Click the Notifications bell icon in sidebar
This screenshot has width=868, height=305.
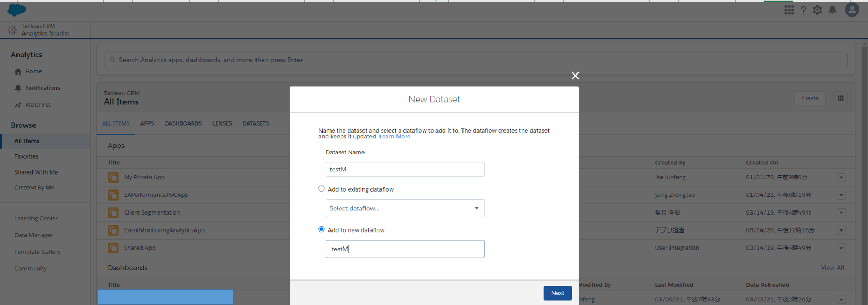(x=18, y=88)
